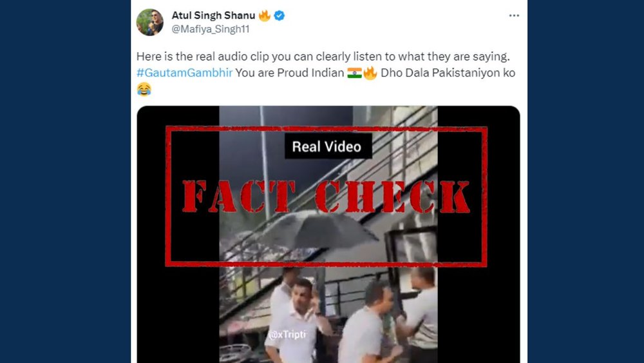Click the laughing tears emoji
The image size is (644, 363).
[x=144, y=89]
